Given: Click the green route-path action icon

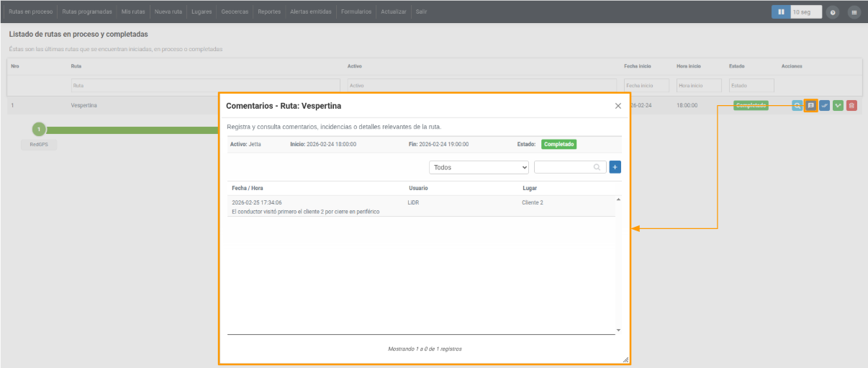Looking at the screenshot, I should (838, 105).
